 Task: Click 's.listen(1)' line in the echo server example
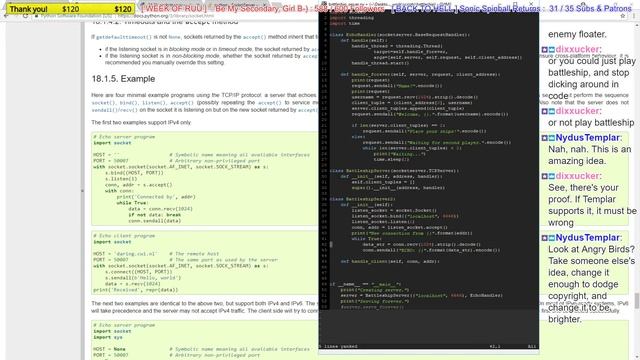(x=121, y=179)
